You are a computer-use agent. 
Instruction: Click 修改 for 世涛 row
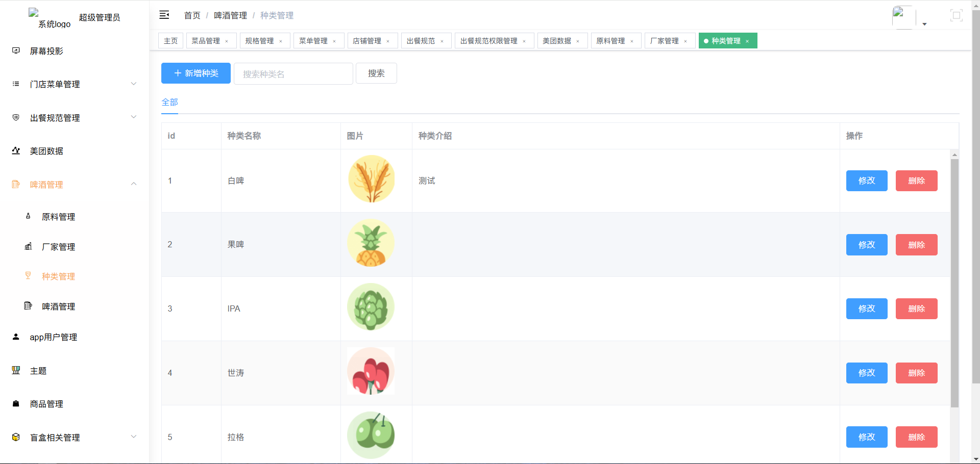tap(867, 373)
